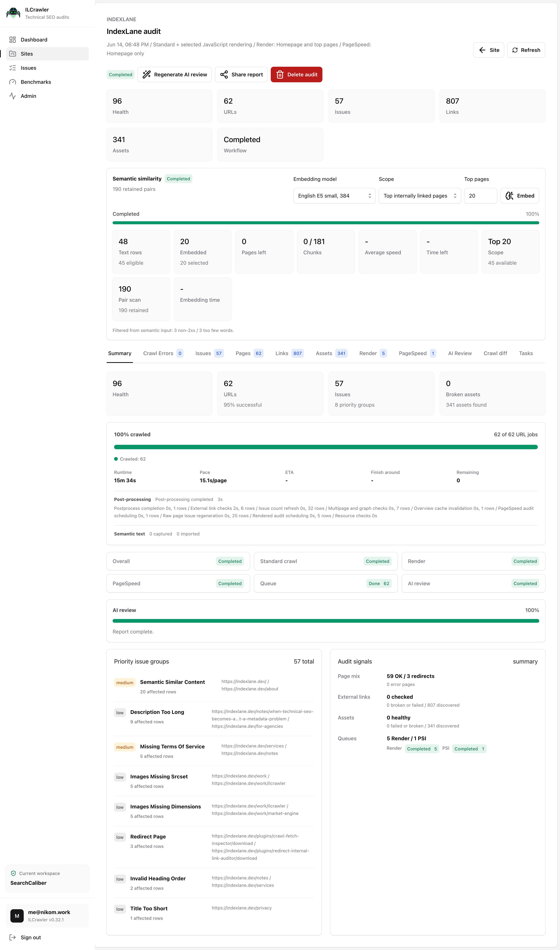This screenshot has width=560, height=950.
Task: Open the Semantic Similar Content issue group
Action: click(214, 686)
